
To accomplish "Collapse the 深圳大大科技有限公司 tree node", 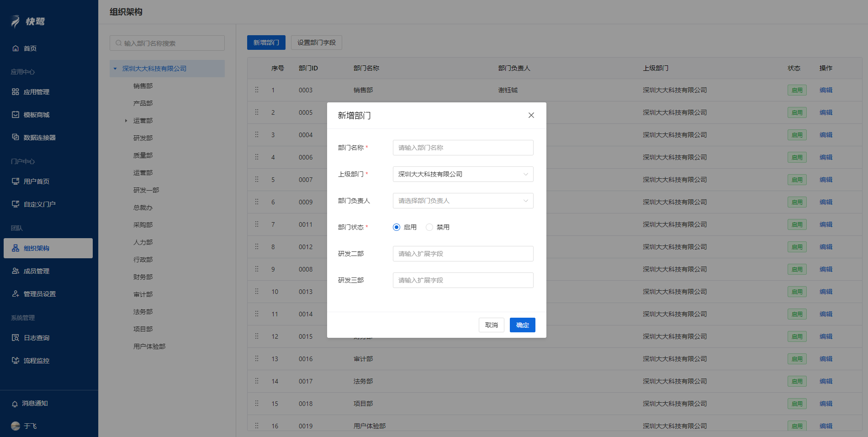I will pos(115,69).
